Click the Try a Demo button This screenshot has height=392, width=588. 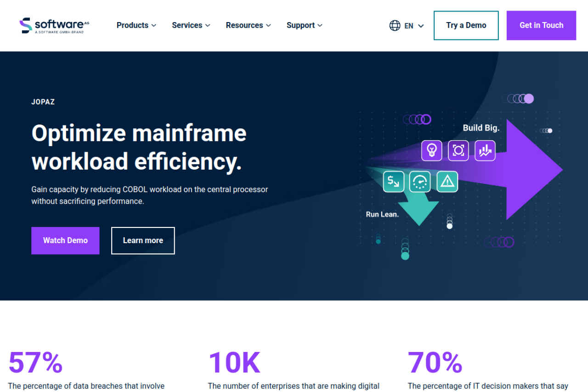coord(466,25)
